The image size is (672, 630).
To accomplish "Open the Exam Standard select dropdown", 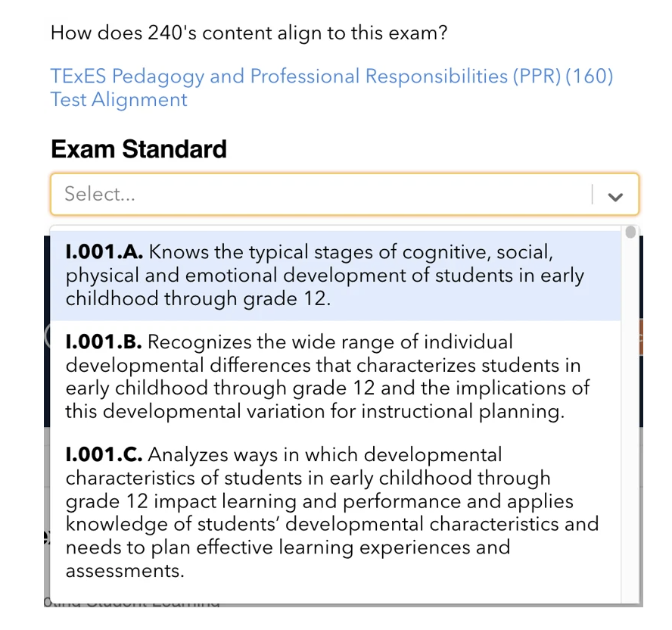I will [x=333, y=195].
